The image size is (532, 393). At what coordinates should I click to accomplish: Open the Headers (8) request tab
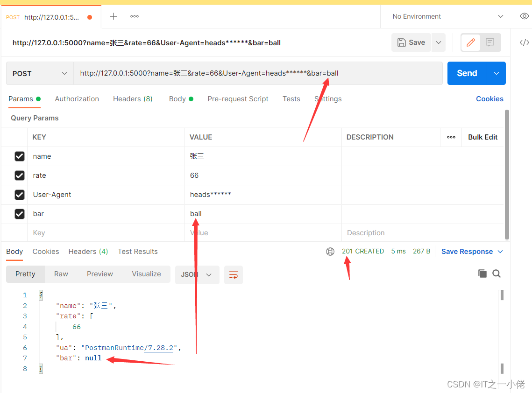[x=133, y=99]
